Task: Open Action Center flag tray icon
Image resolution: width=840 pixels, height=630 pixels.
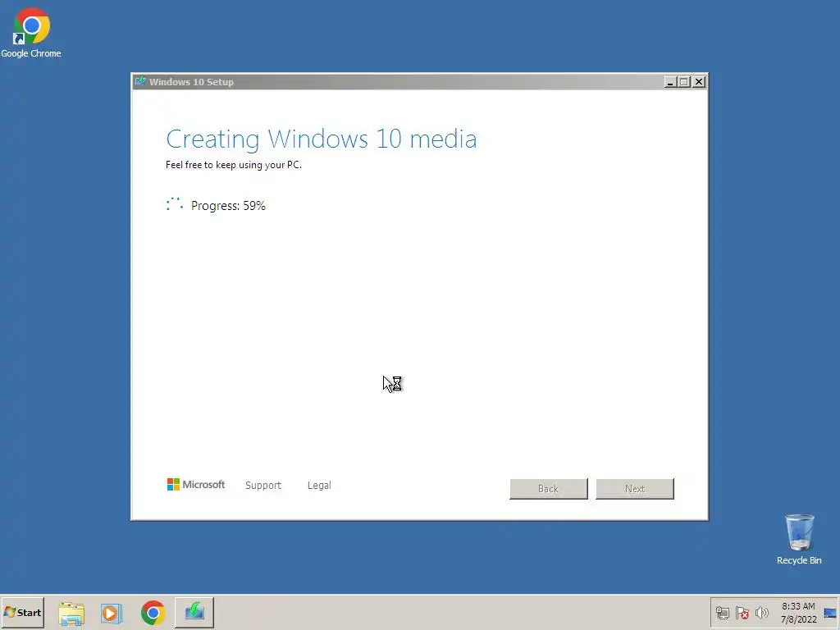Action: (742, 613)
